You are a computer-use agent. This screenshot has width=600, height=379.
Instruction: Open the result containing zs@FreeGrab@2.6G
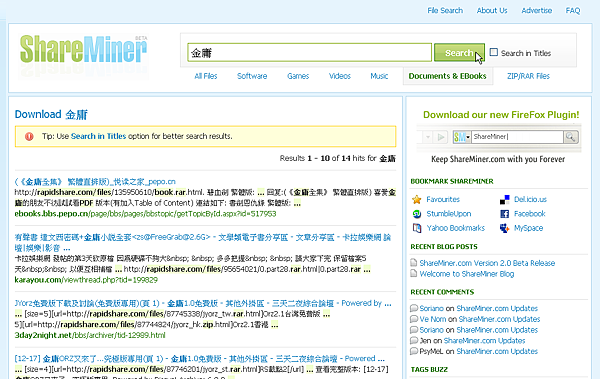tap(202, 242)
